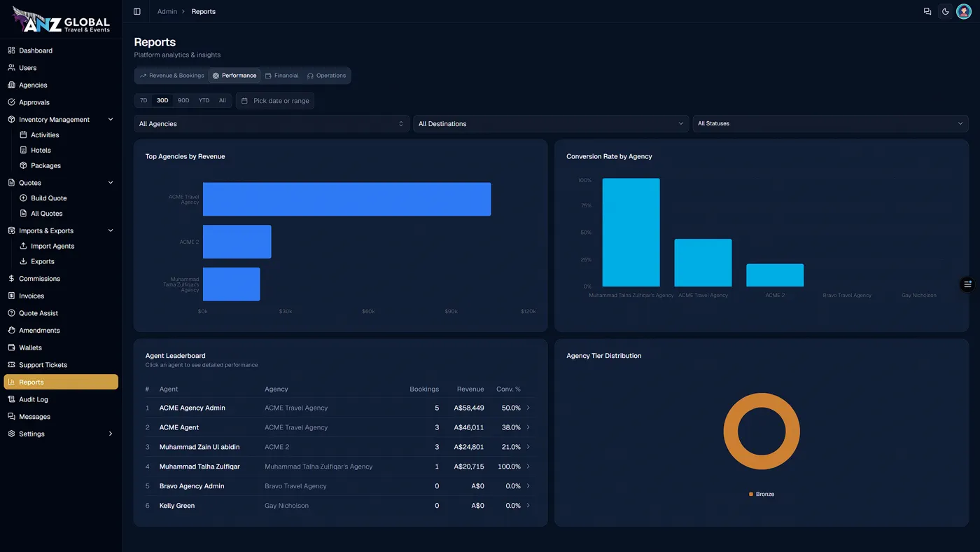Open the chat icon in top bar
Screen dimensions: 980x552
[927, 11]
